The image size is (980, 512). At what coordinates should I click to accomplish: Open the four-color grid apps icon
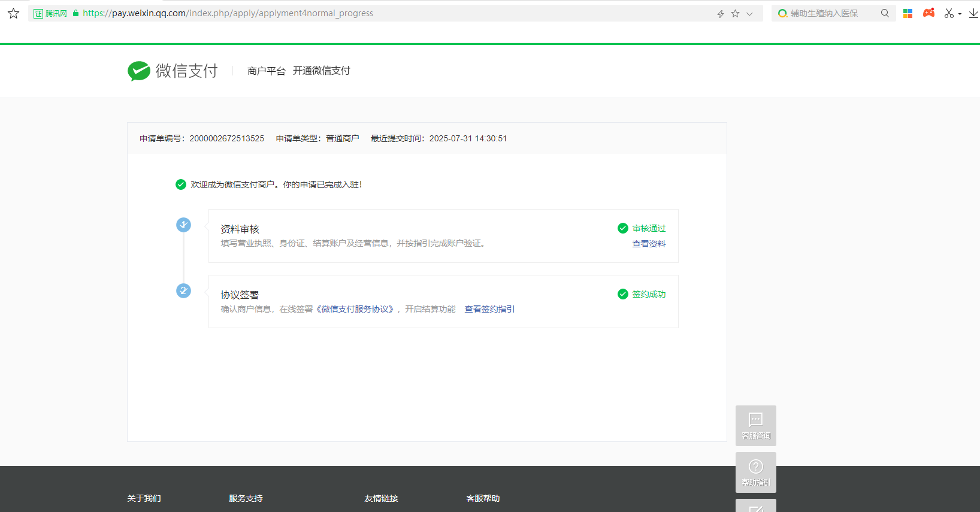tap(908, 13)
